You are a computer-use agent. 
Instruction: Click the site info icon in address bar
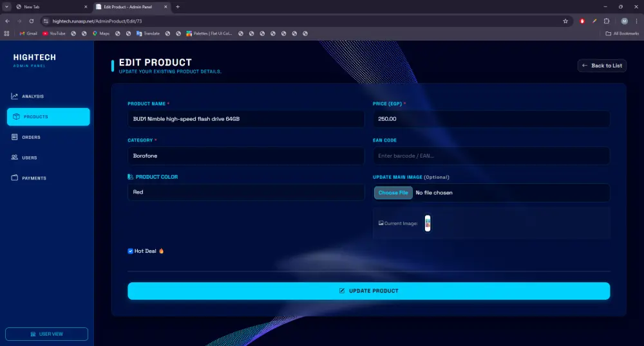tap(46, 21)
